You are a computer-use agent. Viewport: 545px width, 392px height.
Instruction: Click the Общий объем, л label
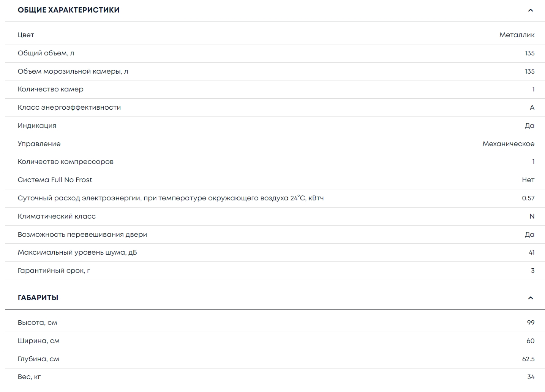click(x=46, y=53)
